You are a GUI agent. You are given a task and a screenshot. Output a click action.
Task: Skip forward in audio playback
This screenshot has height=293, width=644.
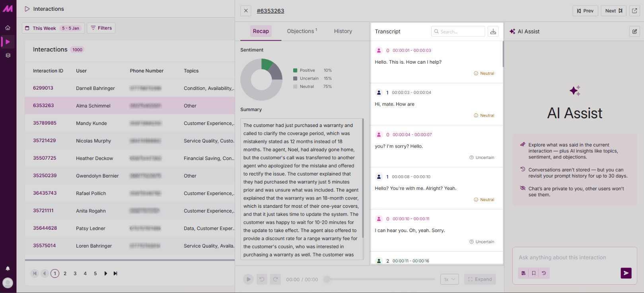pyautogui.click(x=275, y=279)
